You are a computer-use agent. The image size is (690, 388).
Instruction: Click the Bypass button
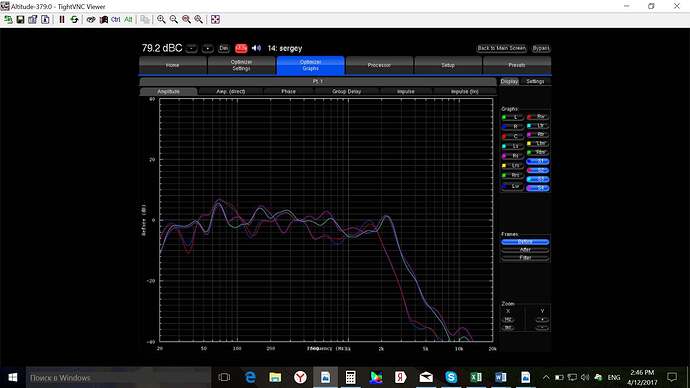pyautogui.click(x=541, y=48)
